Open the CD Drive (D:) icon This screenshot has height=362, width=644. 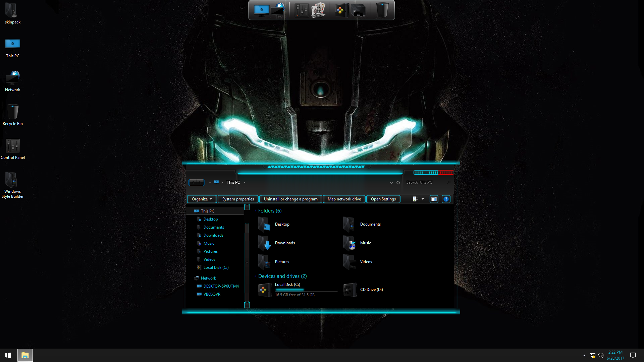[x=350, y=290]
